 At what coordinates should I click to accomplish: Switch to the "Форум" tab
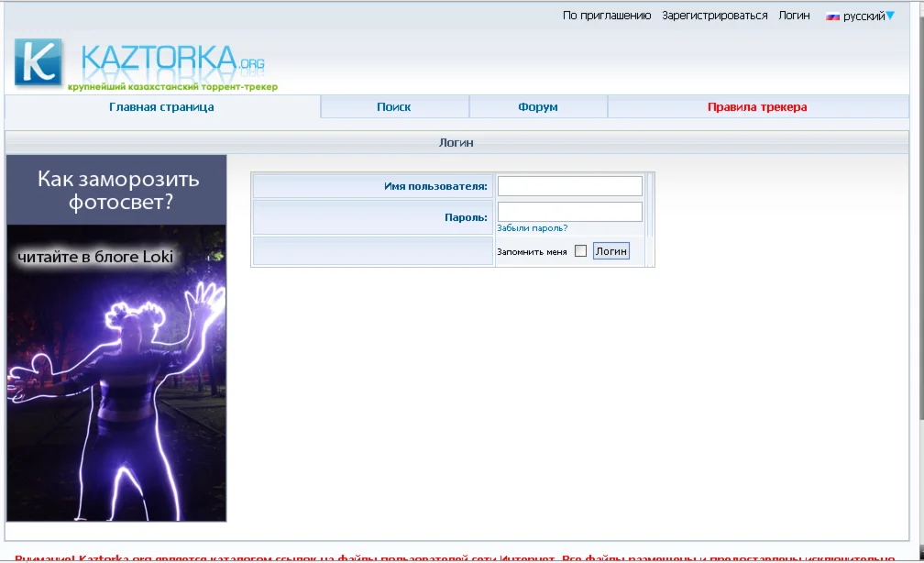537,106
